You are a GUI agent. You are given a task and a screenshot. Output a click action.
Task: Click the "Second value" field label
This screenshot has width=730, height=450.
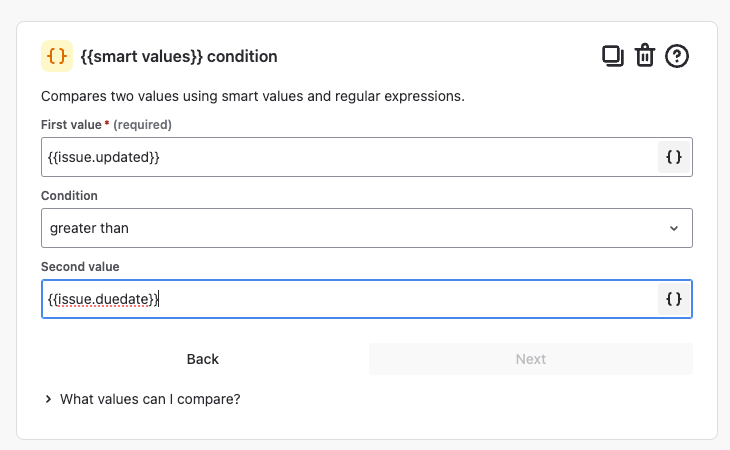(x=80, y=267)
